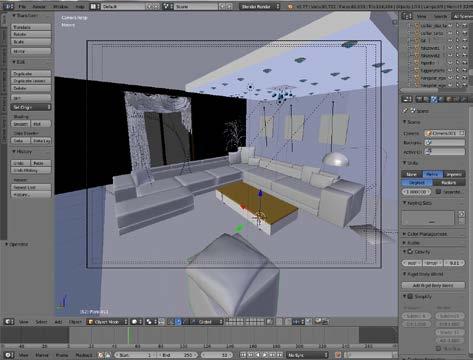Open the Window menu

click(x=61, y=6)
